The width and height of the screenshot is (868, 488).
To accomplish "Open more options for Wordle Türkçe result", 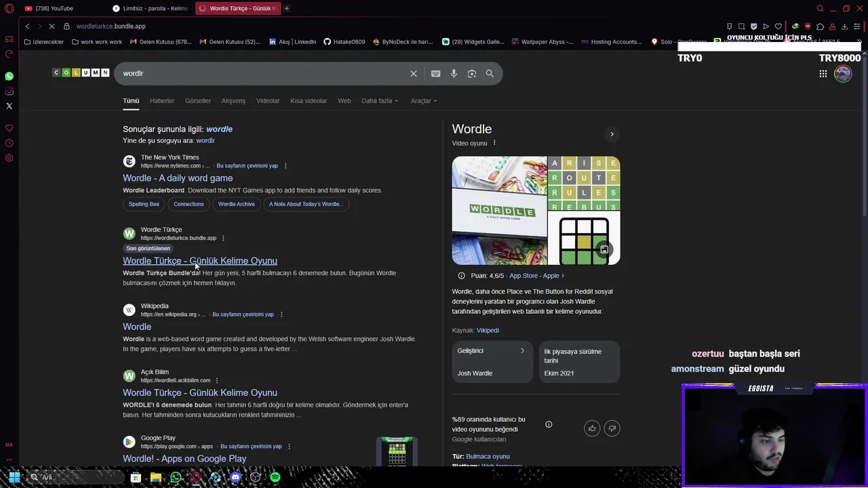I will 223,238.
